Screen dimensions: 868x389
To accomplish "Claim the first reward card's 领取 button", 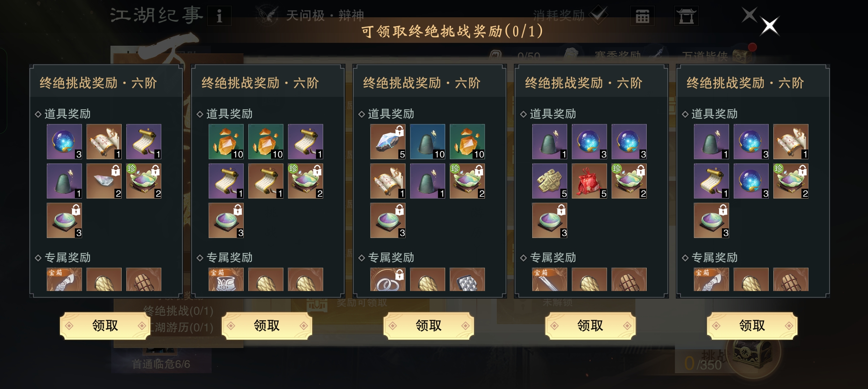I will click(x=105, y=326).
